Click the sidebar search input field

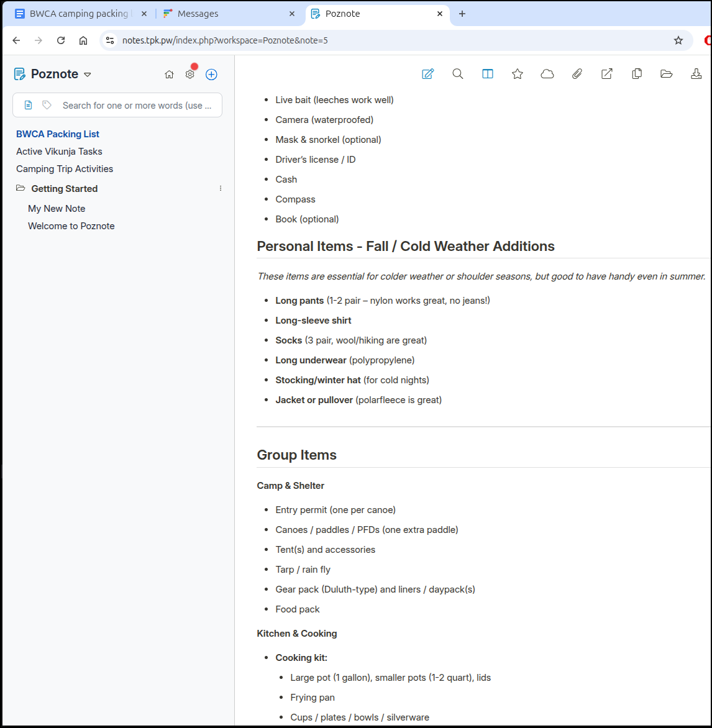tap(137, 106)
